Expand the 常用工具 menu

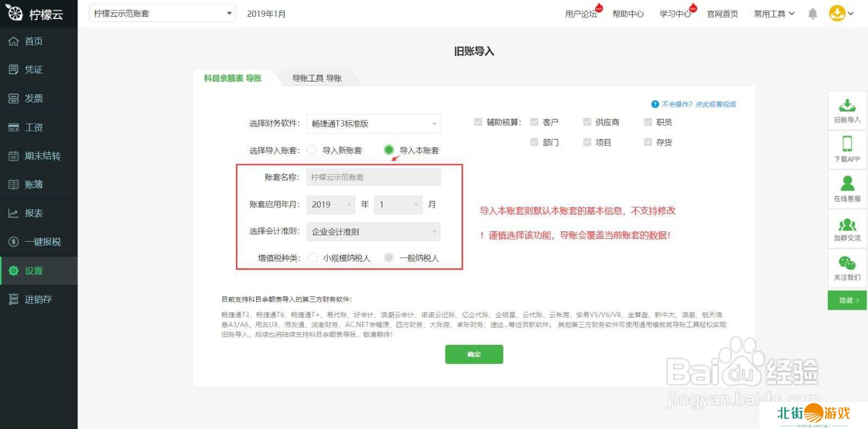(x=774, y=14)
